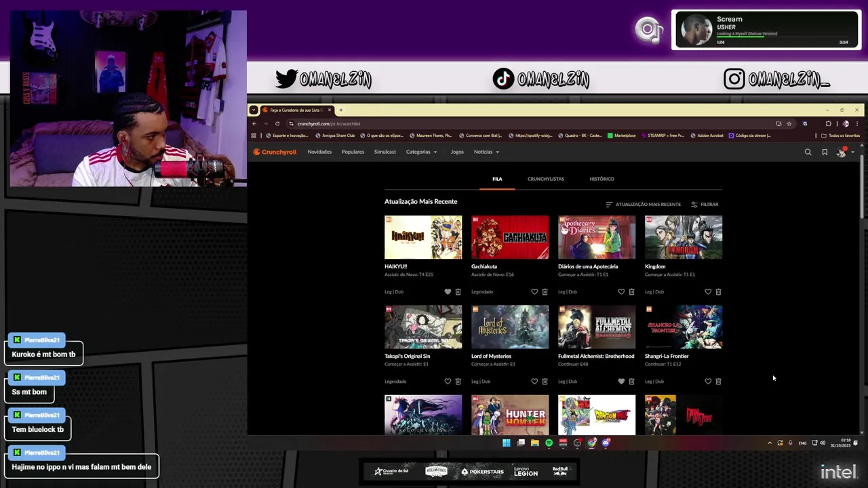Open the Gachiakuta thumbnail
This screenshot has height=488, width=868.
510,237
